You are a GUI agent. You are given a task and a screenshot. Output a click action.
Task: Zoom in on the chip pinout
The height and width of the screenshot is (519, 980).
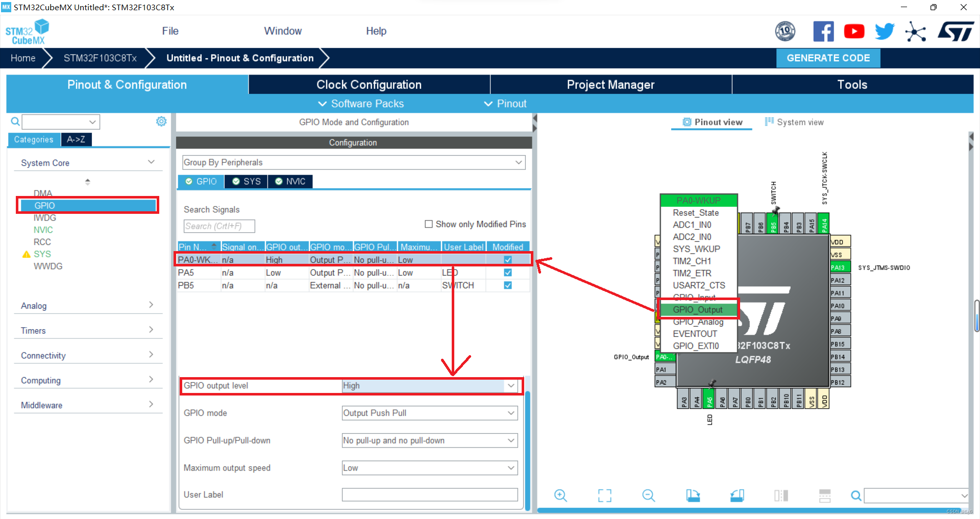coord(560,495)
